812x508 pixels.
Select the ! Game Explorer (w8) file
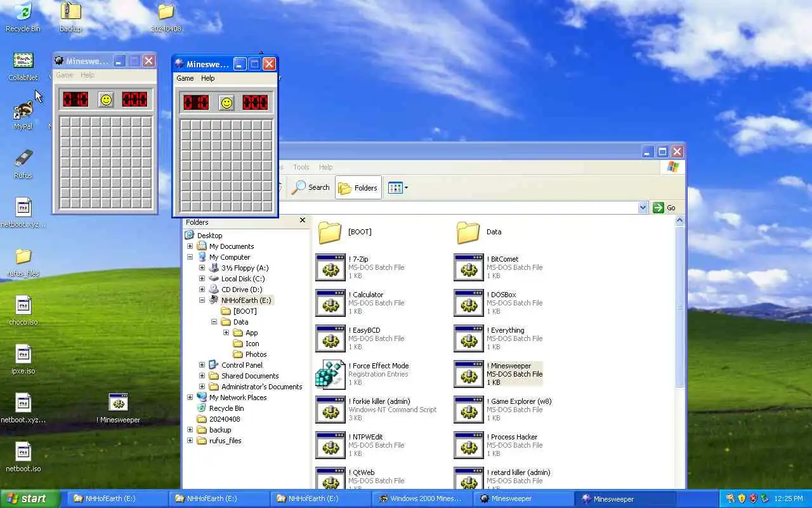point(503,410)
